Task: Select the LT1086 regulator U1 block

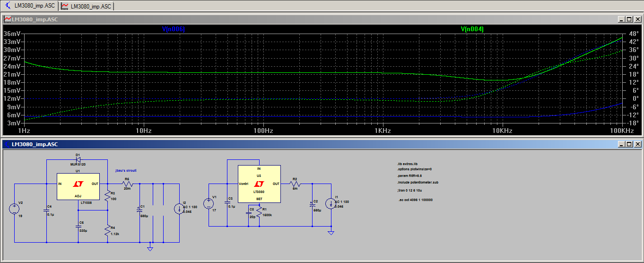Action: click(78, 185)
